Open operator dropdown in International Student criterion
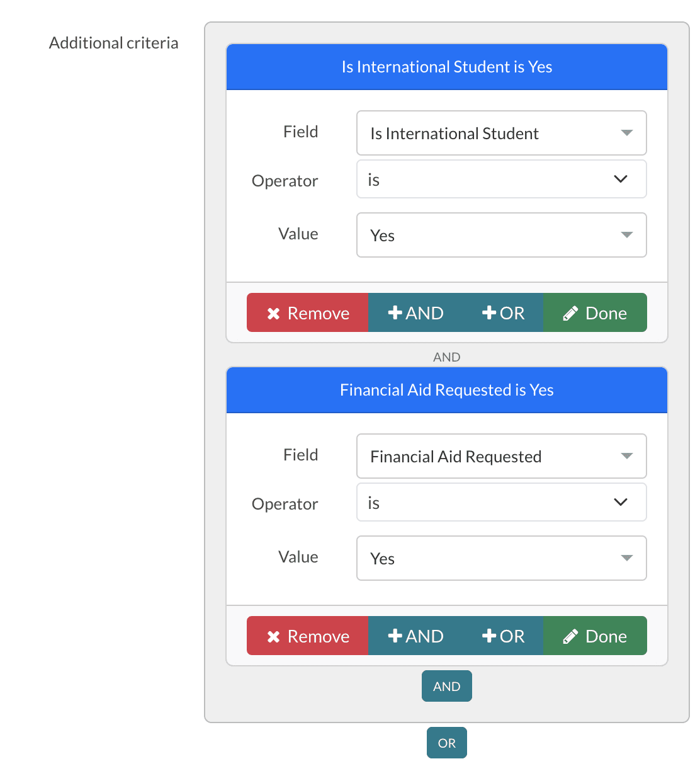This screenshot has height=771, width=700. (501, 180)
